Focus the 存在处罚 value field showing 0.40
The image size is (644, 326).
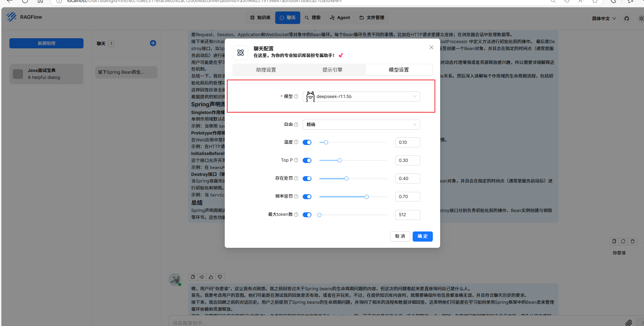coord(407,178)
